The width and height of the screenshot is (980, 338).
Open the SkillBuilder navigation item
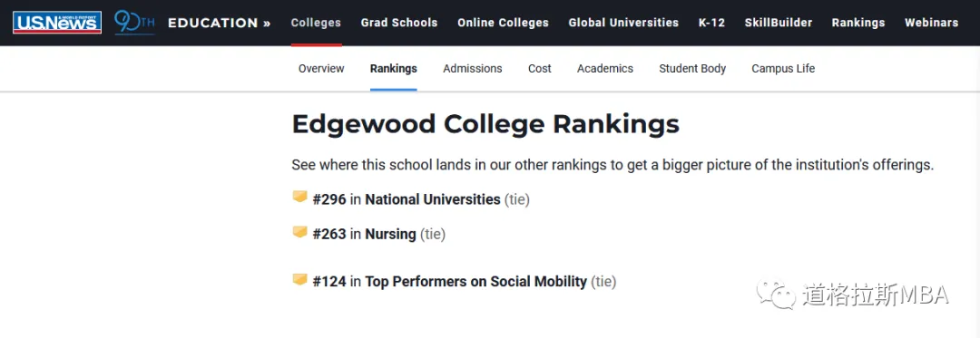pyautogui.click(x=779, y=23)
